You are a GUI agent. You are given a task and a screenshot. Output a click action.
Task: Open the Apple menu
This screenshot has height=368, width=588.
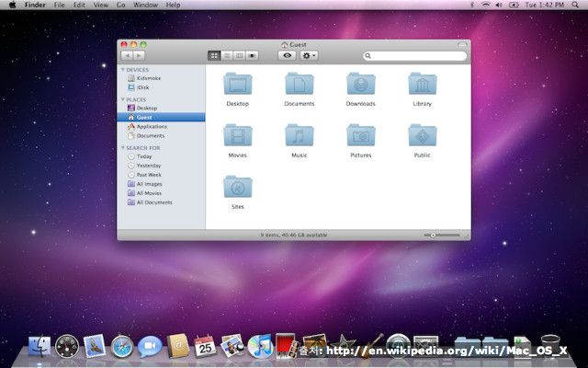(12, 5)
